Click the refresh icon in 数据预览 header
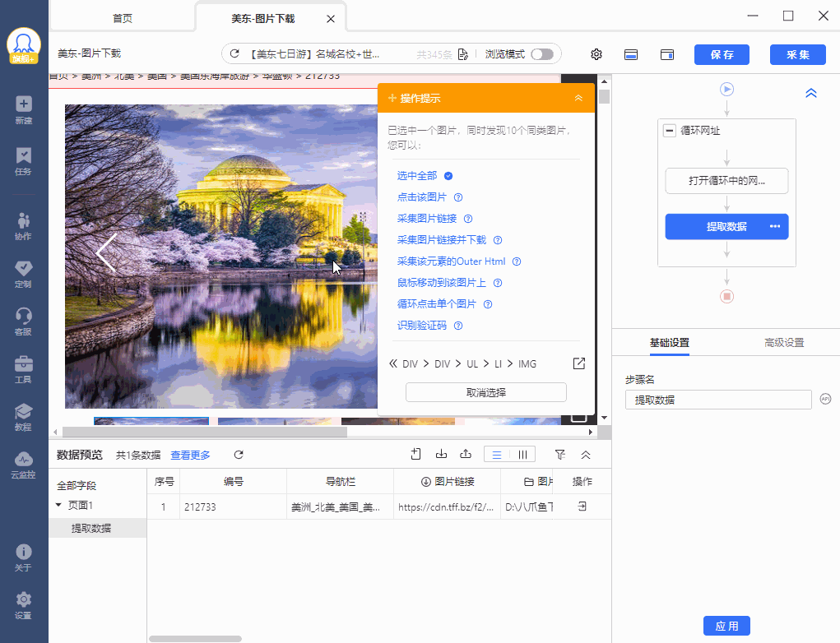This screenshot has height=643, width=840. click(x=239, y=455)
